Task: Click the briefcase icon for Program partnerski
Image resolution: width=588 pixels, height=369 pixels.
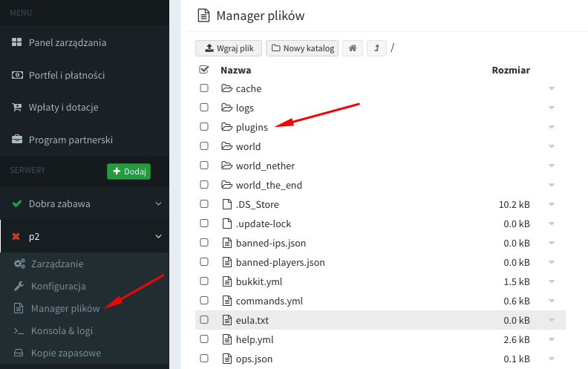Action: (x=16, y=140)
